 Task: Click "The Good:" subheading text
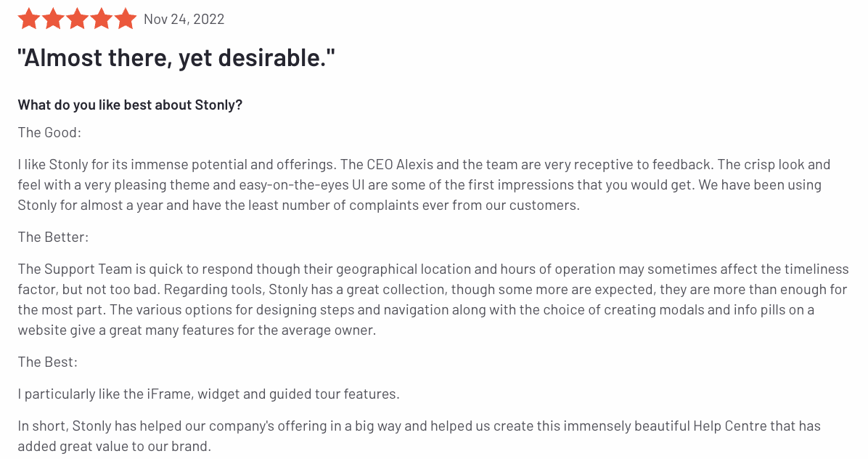(x=49, y=132)
